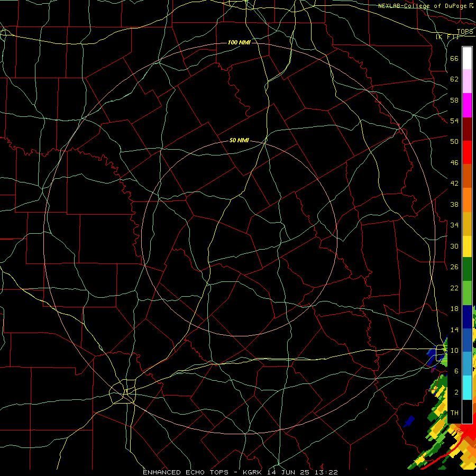The height and width of the screenshot is (476, 476).
Task: Click the 50 NMI range ring label
Action: click(239, 140)
